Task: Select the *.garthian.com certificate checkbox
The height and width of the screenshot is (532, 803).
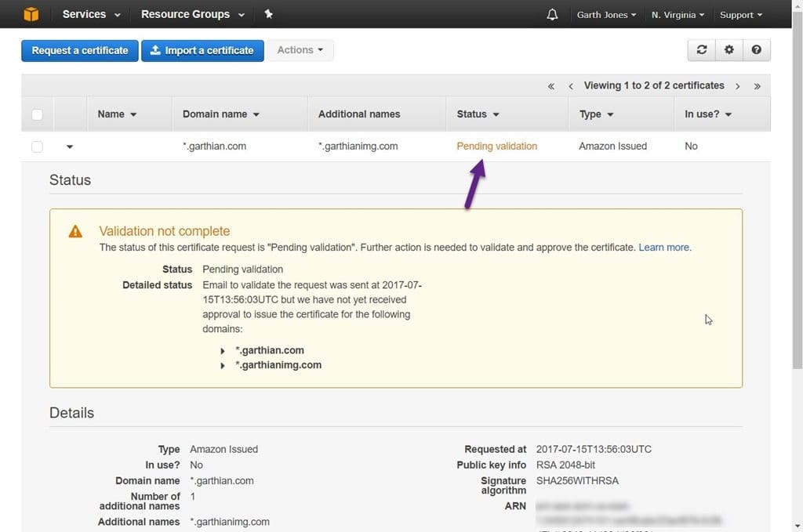Action: click(37, 147)
